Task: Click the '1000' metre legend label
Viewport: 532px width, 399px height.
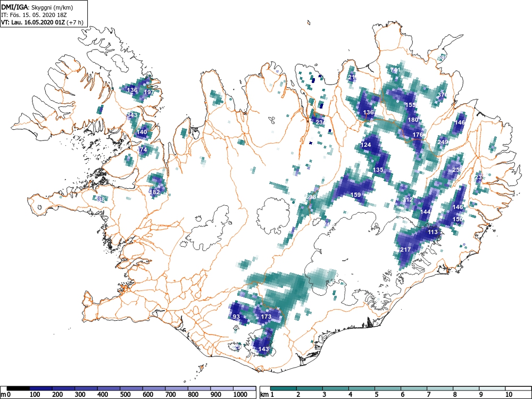Action: (x=240, y=395)
